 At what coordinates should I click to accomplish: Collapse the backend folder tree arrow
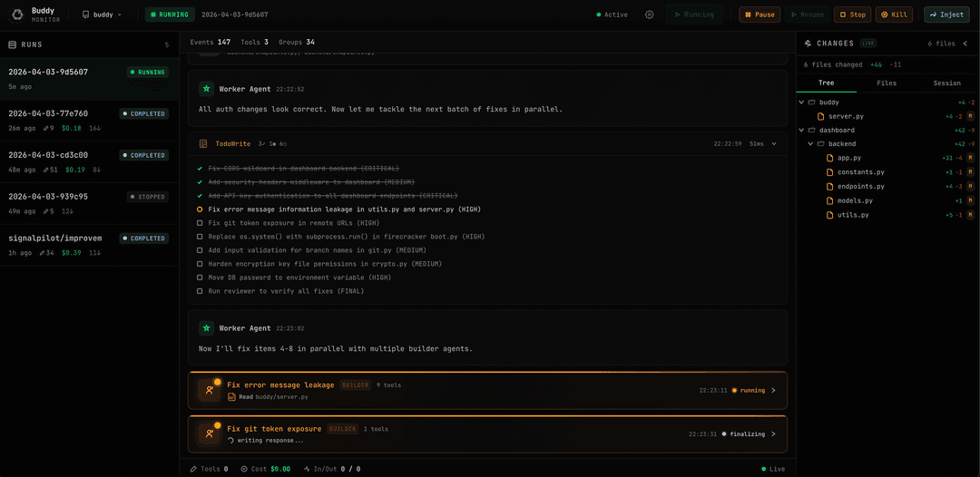click(811, 143)
